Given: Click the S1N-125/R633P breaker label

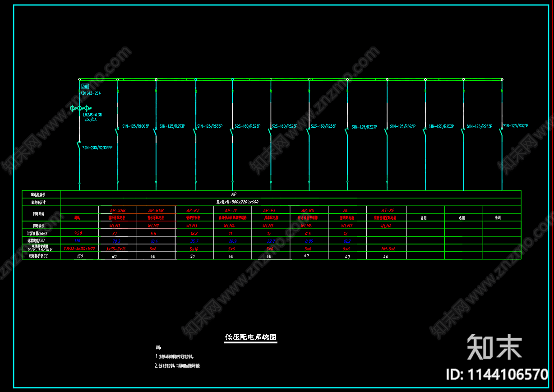Looking at the screenshot, I should click(210, 126).
